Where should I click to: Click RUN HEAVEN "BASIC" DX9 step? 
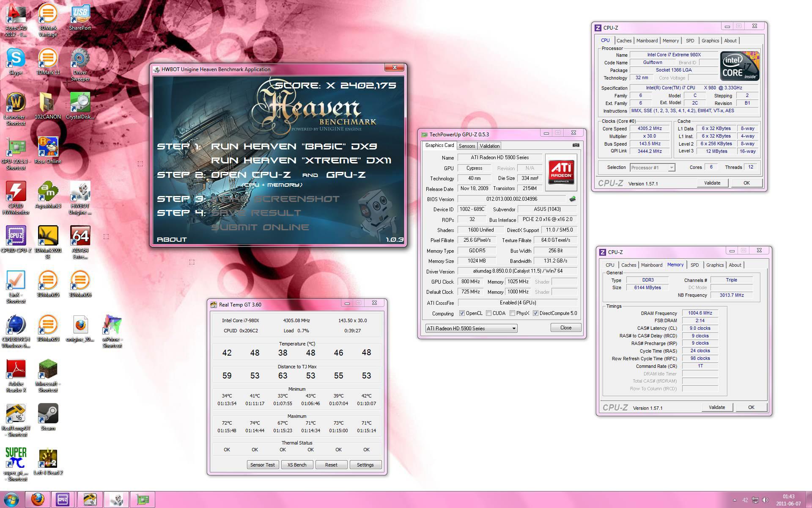coord(294,146)
